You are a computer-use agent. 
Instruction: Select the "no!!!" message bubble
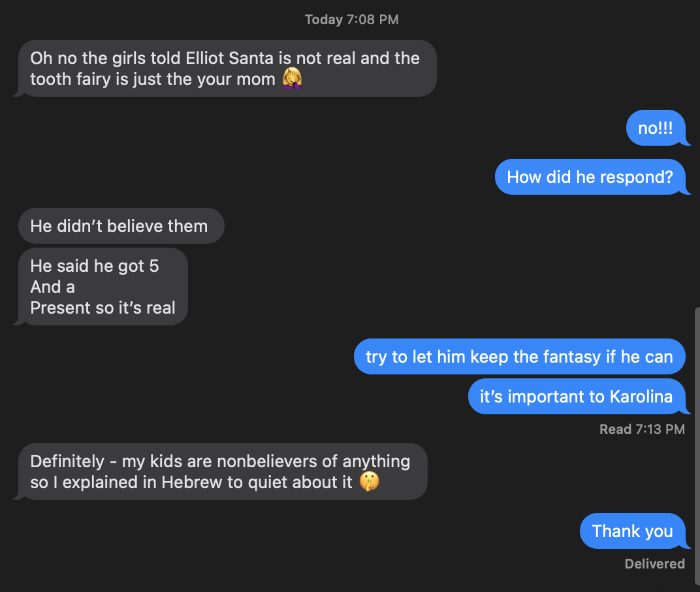click(655, 128)
